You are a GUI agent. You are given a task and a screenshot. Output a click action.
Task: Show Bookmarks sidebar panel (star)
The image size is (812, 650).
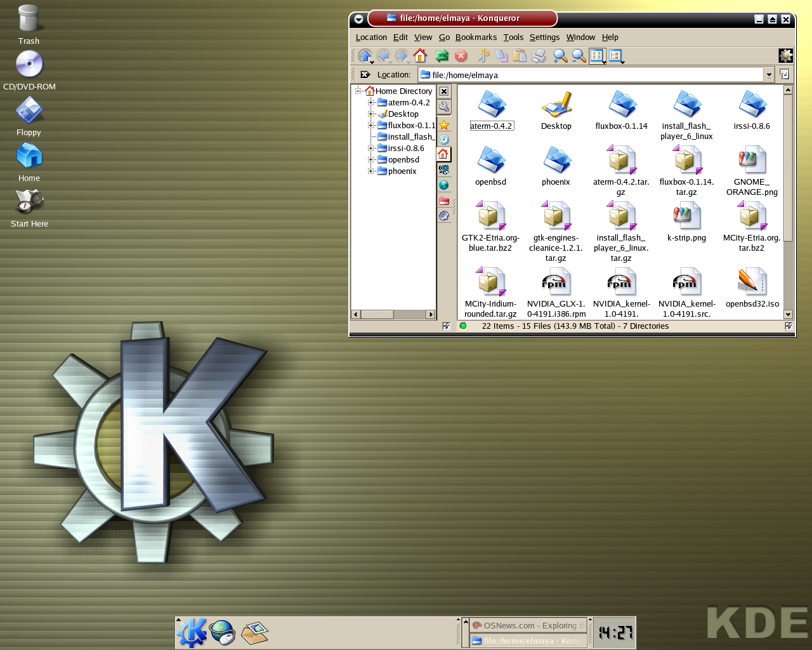click(x=444, y=125)
